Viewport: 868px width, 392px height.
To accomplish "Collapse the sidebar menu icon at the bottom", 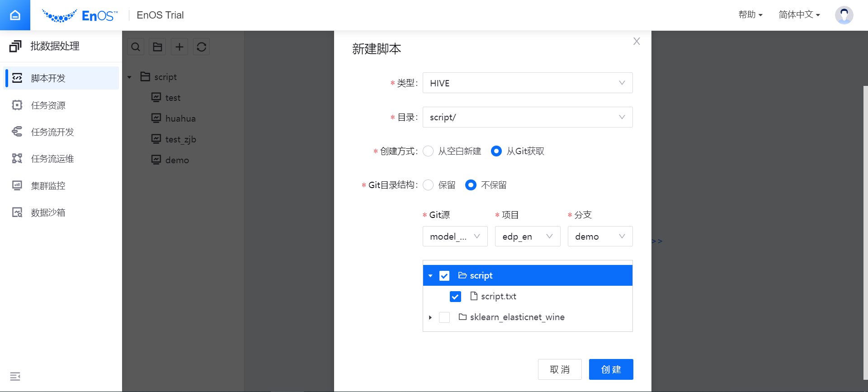I will point(15,376).
